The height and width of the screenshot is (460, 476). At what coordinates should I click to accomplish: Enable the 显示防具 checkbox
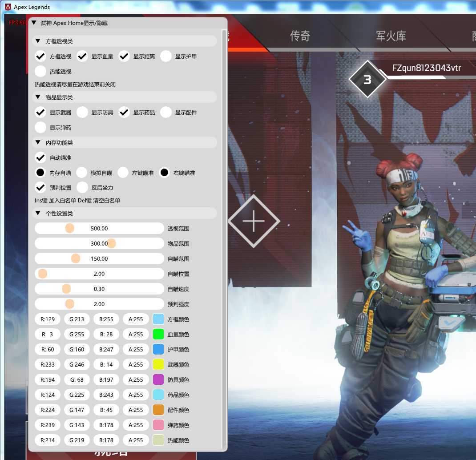[82, 113]
